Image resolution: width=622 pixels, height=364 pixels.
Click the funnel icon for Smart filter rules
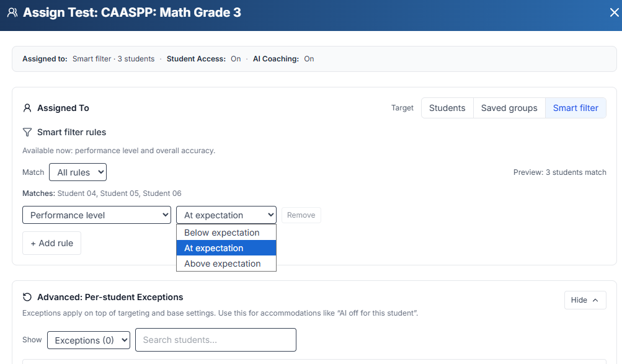coord(27,132)
